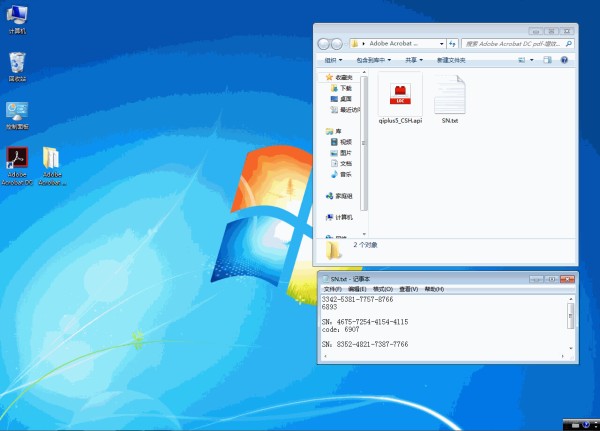Click the line 'SN: 4675-7254-4154-4115'

[365, 322]
